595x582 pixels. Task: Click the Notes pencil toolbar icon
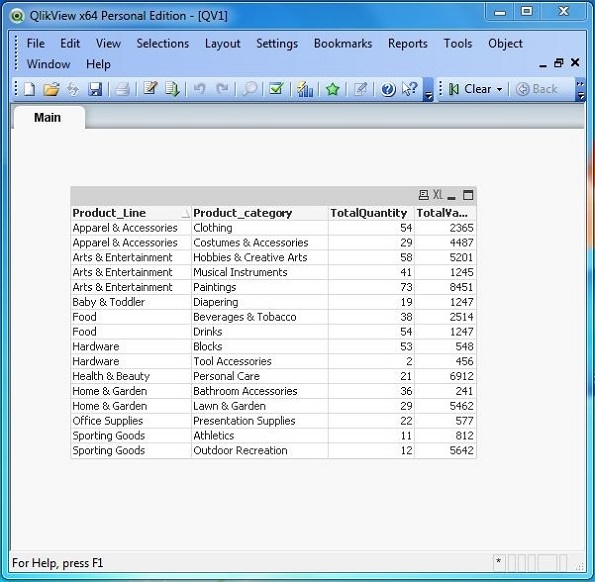click(x=360, y=90)
